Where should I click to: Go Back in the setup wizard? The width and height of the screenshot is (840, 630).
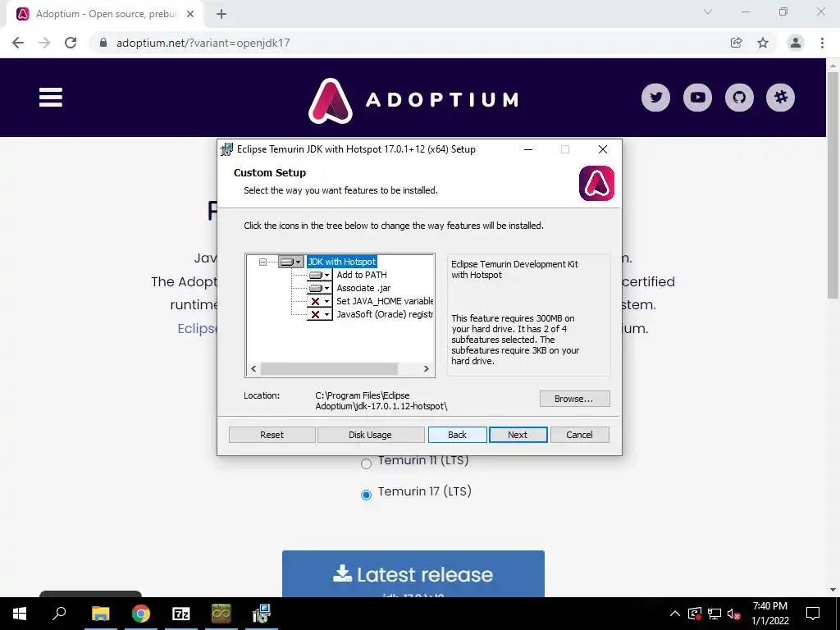click(458, 435)
